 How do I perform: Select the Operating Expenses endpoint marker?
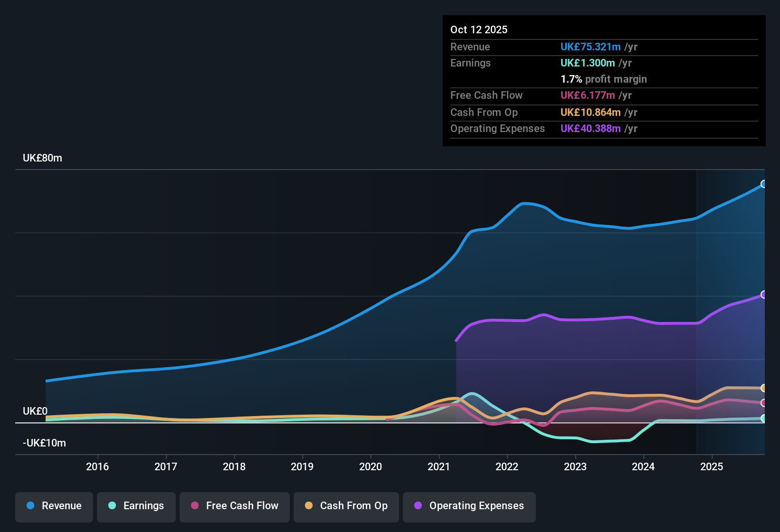point(763,294)
